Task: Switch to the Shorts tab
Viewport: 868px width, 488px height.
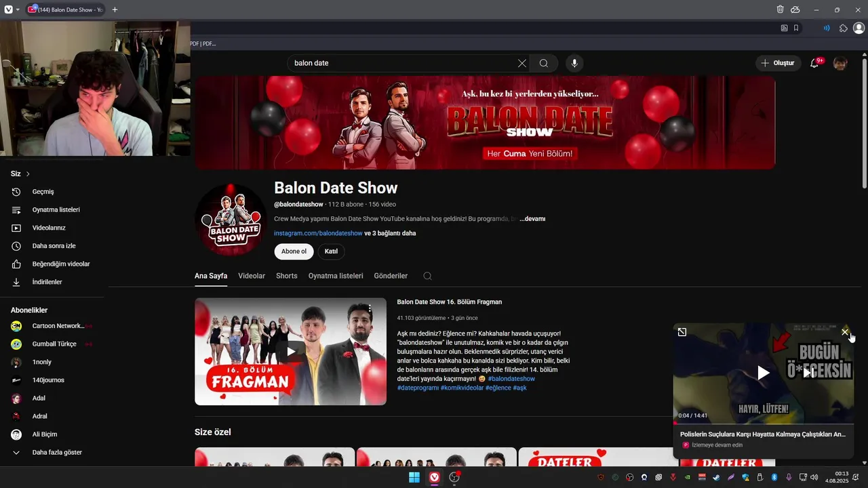Action: tap(287, 276)
